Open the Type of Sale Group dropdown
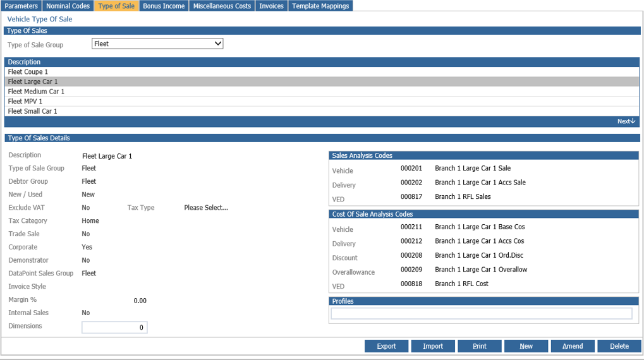The image size is (644, 360). 157,44
